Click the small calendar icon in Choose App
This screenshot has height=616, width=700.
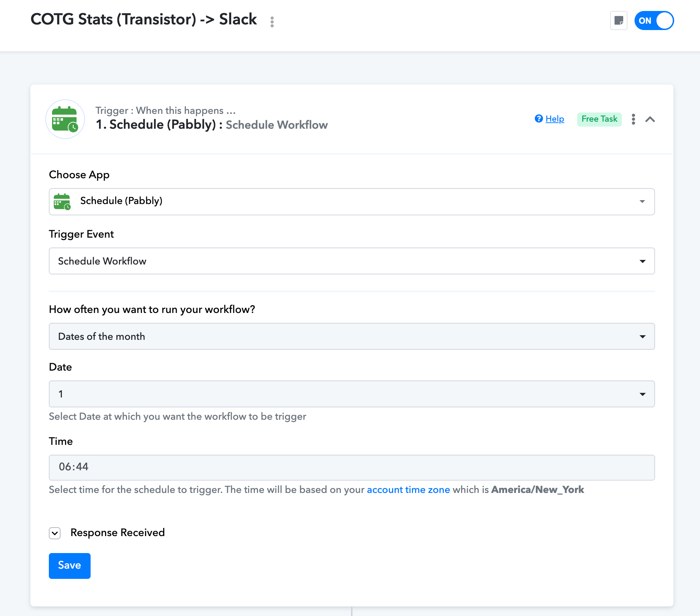coord(62,202)
